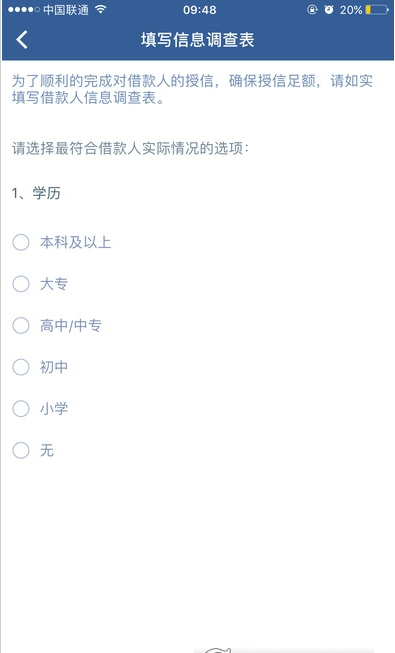Tap the 填写信息调查表 page title
This screenshot has height=653, width=395.
[x=198, y=40]
